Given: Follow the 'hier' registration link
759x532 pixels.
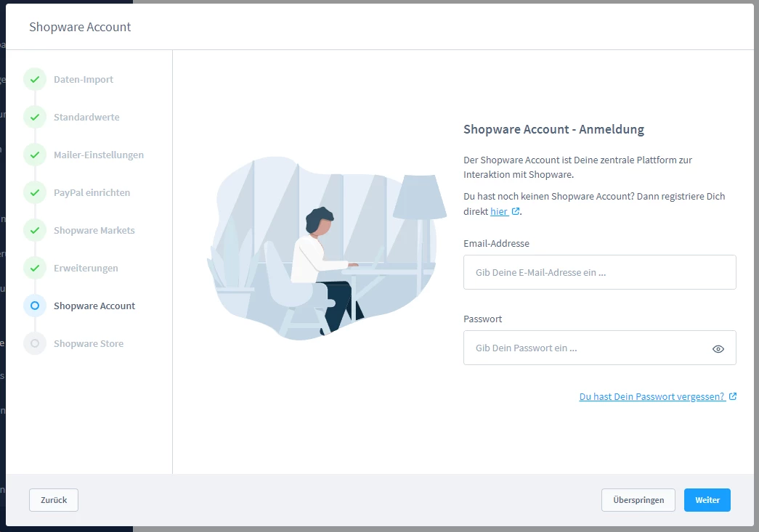Looking at the screenshot, I should tap(499, 212).
